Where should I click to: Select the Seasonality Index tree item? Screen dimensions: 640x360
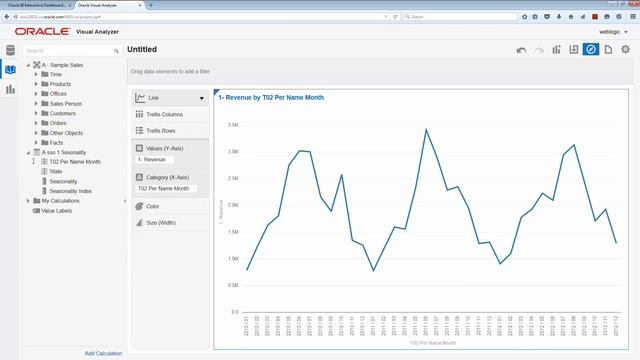tap(70, 191)
